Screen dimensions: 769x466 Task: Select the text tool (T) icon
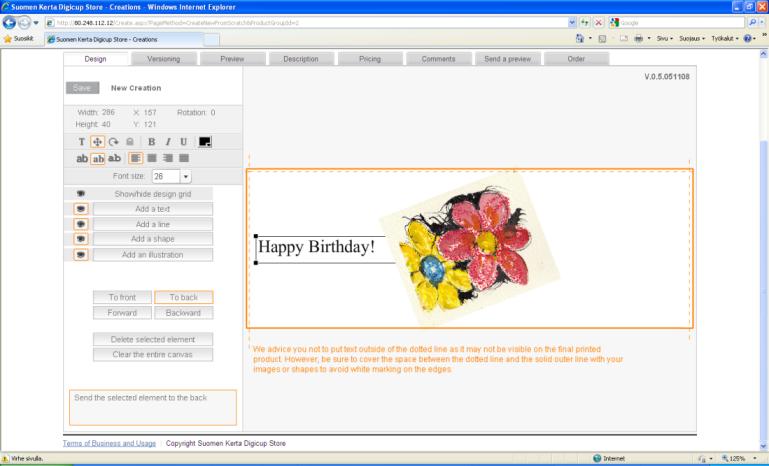[81, 142]
